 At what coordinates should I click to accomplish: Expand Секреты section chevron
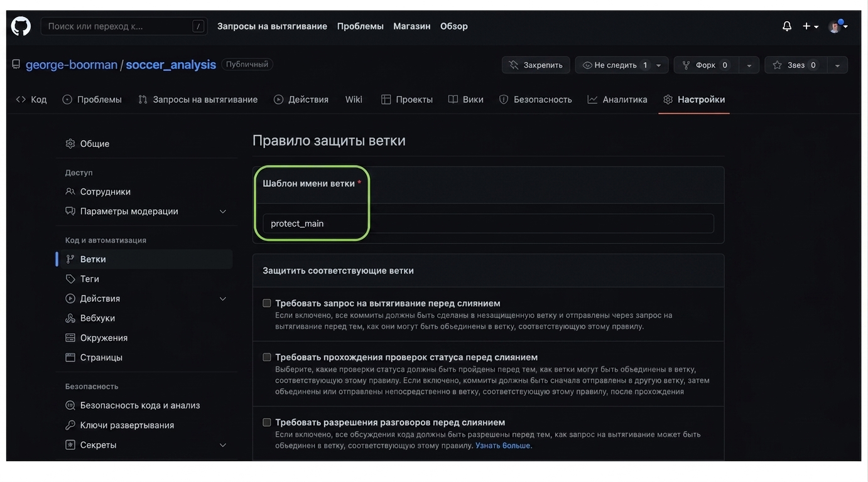(x=222, y=445)
